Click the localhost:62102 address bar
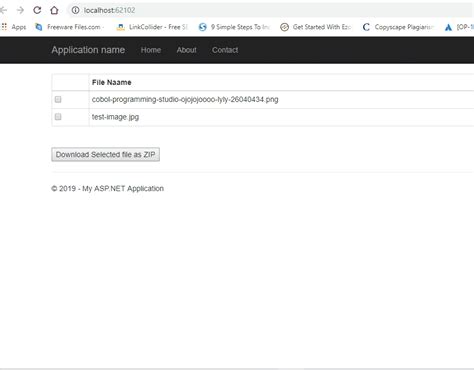474x370 pixels. coord(270,10)
